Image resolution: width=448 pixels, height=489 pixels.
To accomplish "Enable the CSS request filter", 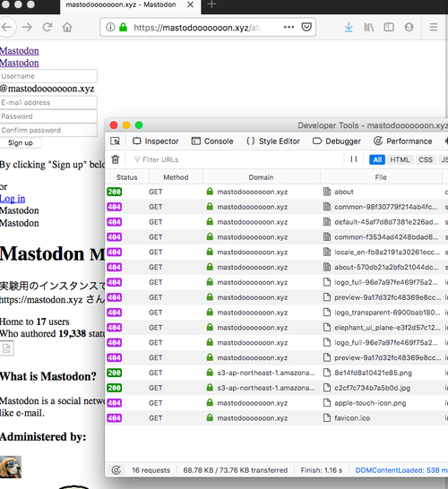I will point(426,159).
